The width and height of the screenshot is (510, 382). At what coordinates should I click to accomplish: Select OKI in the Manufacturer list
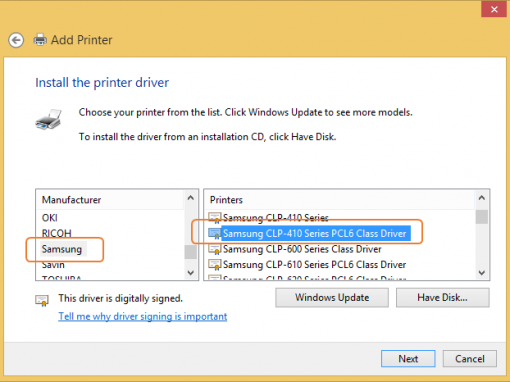click(x=50, y=218)
